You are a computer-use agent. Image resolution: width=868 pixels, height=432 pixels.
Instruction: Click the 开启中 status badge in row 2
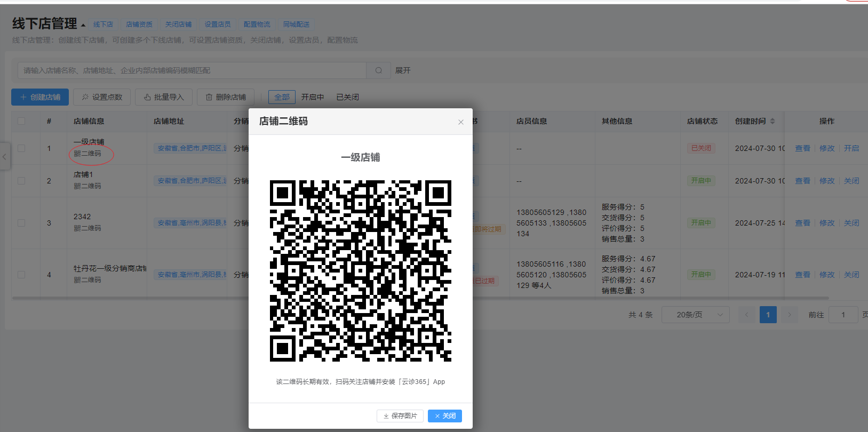click(701, 181)
